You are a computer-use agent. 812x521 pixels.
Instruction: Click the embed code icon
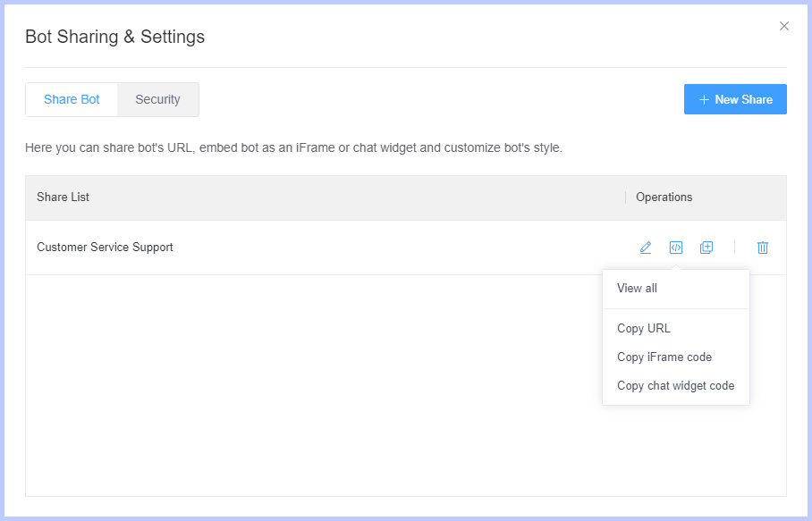click(x=676, y=248)
